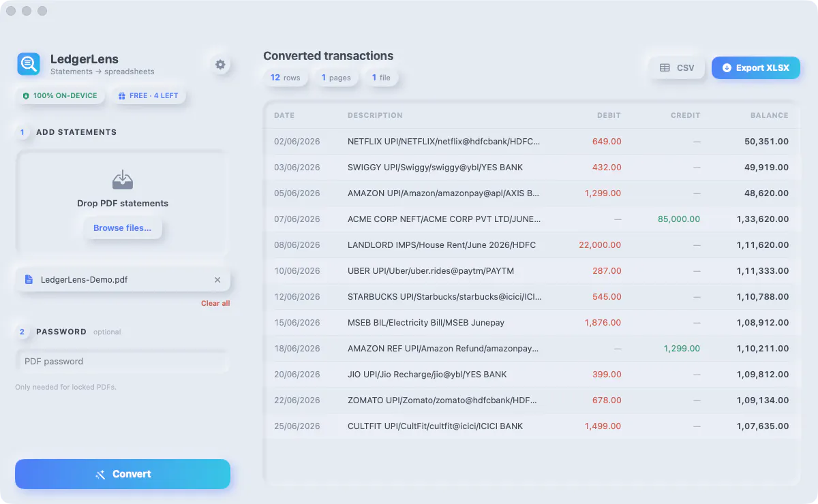Select the SWIGGY UPI transaction description
The width and height of the screenshot is (818, 504).
436,168
